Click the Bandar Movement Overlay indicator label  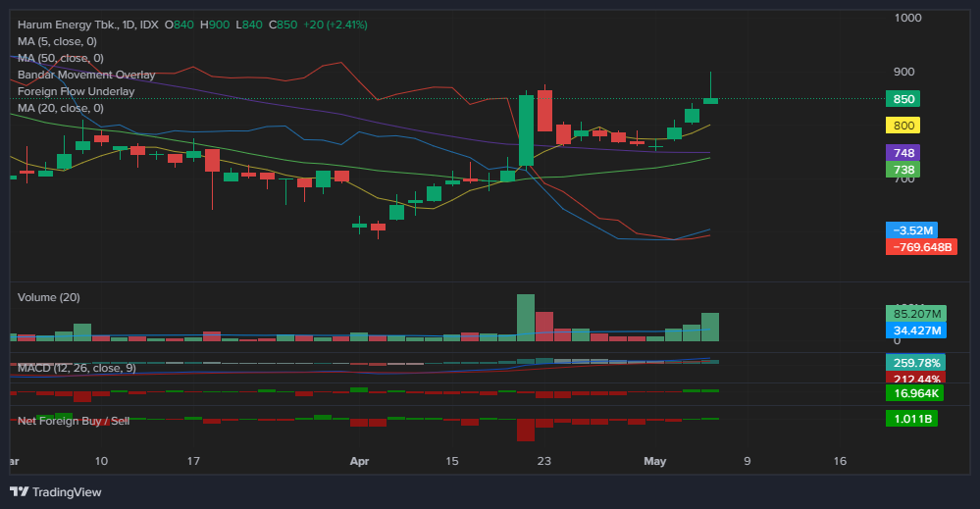[x=86, y=75]
